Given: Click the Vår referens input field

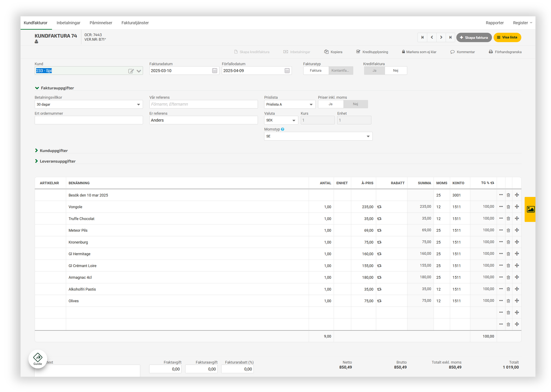Looking at the screenshot, I should 203,104.
